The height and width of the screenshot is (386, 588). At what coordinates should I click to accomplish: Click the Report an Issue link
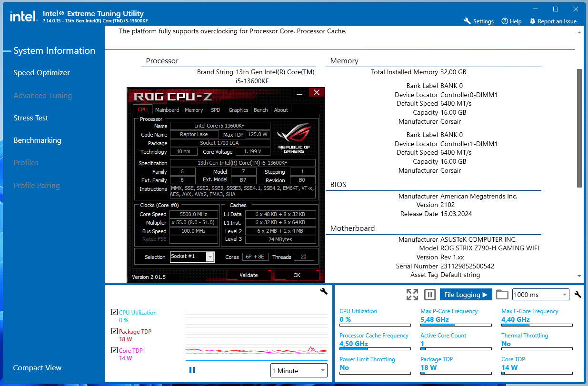pos(557,21)
